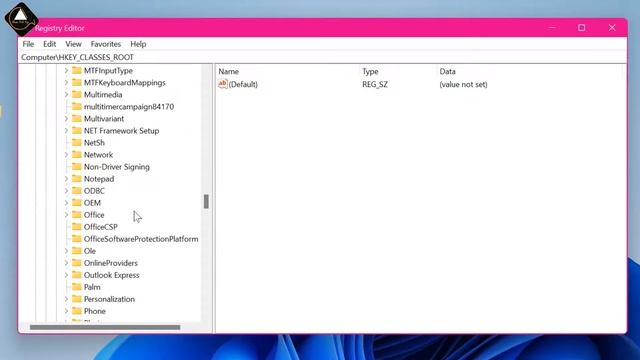Click the registry path address bar

point(322,57)
